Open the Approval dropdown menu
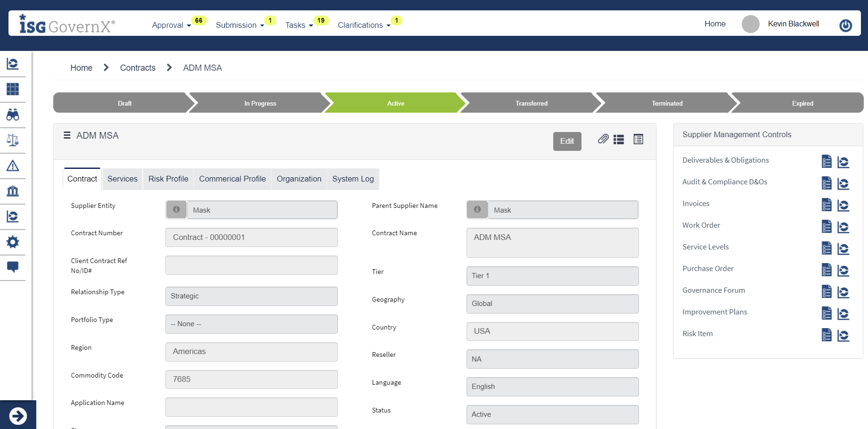This screenshot has width=868, height=429. coord(171,25)
